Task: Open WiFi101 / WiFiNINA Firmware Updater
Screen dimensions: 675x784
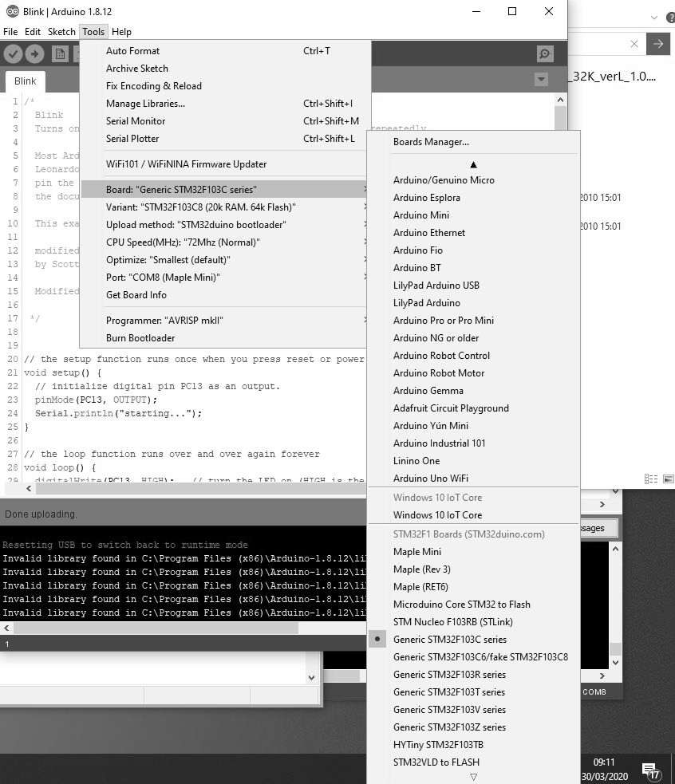Action: click(x=223, y=164)
